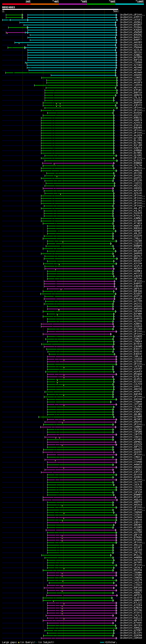Select hit UniRef100_Q1N3M4
Image resolution: width=146 pixels, height=644 pixels.
coord(131,635)
